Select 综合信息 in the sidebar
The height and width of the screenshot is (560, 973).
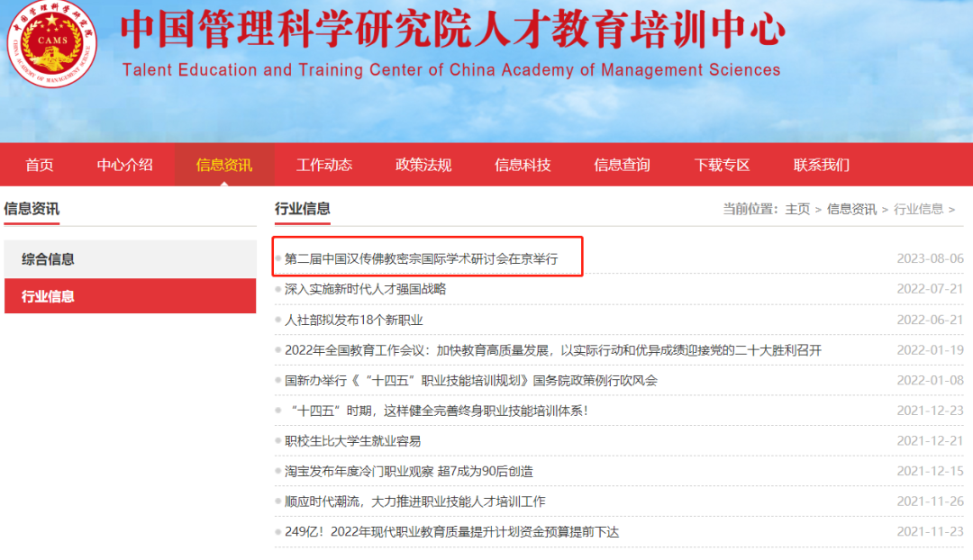(x=131, y=259)
